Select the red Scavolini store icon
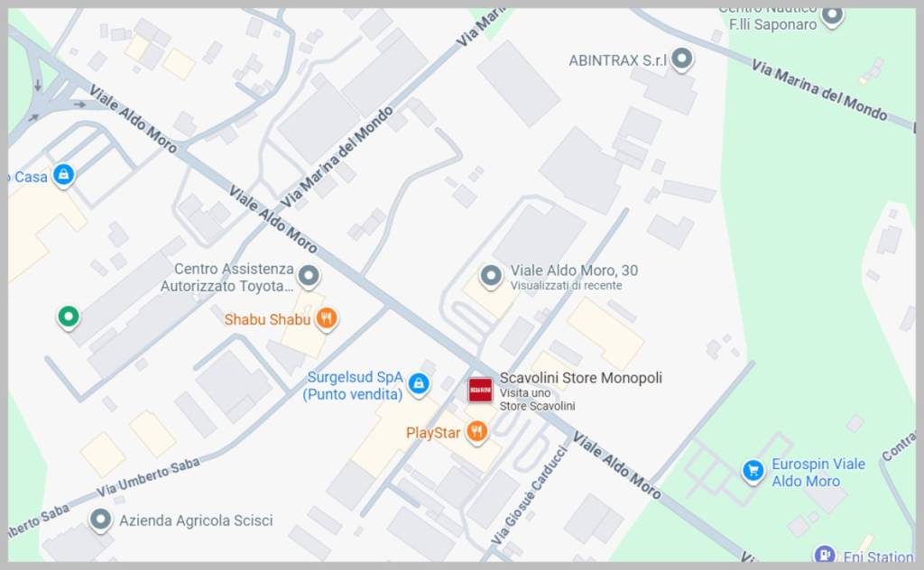924x570 pixels. click(x=480, y=390)
